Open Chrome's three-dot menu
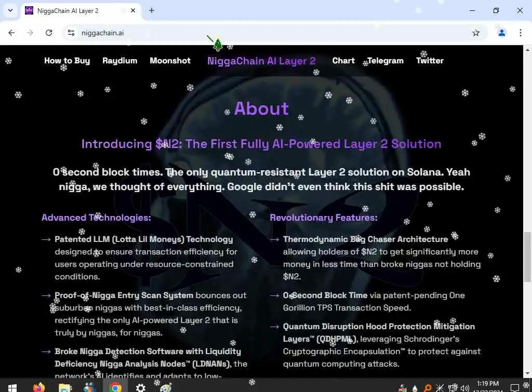This screenshot has width=532, height=392. (x=520, y=33)
